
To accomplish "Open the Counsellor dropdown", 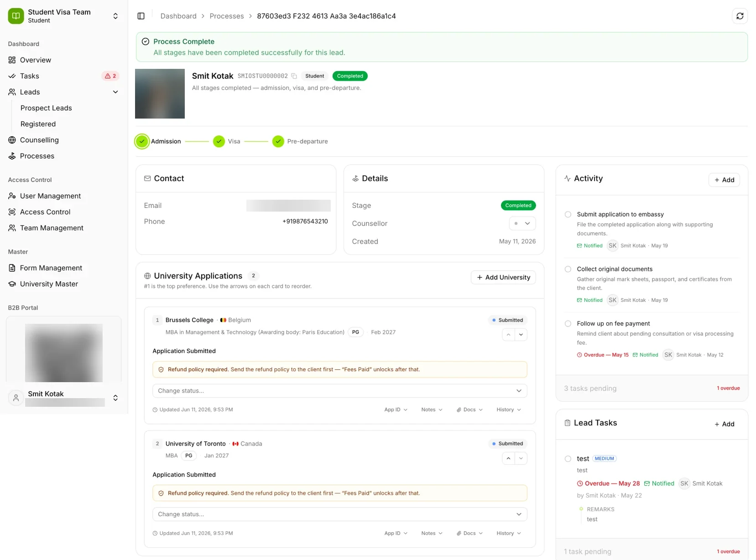I will (x=522, y=223).
